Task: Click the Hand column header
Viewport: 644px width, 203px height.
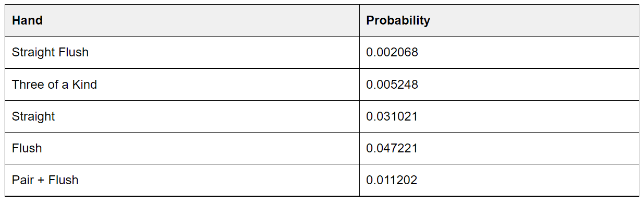Action: (182, 20)
